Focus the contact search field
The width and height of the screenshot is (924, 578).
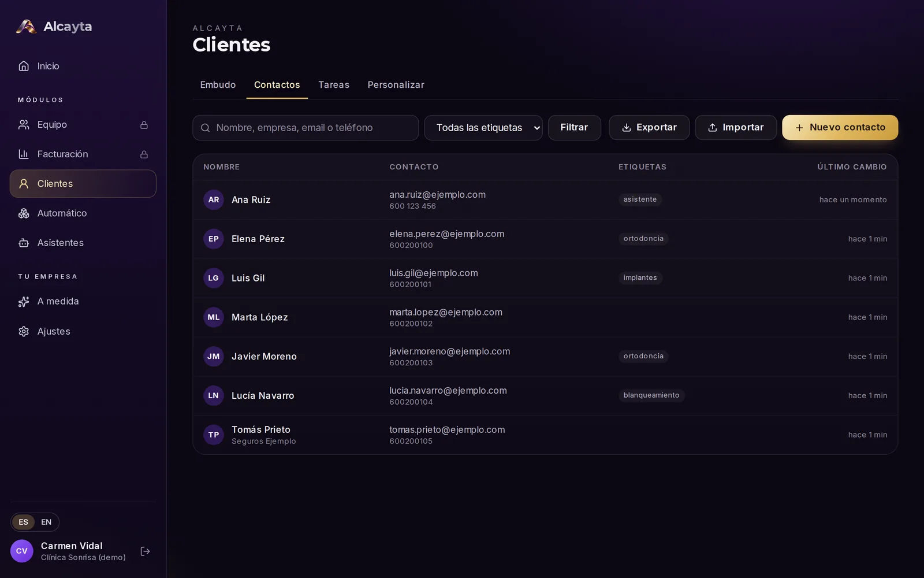[305, 128]
